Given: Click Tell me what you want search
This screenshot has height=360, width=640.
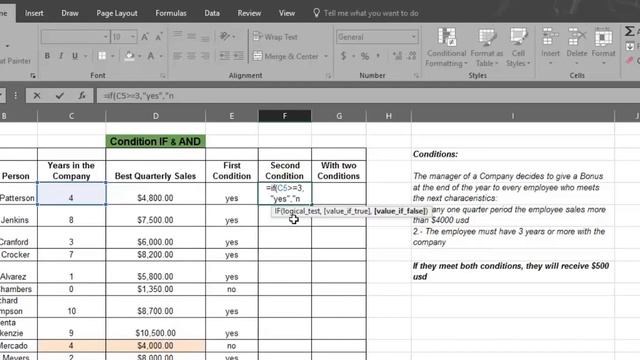Looking at the screenshot, I should pyautogui.click(x=366, y=13).
